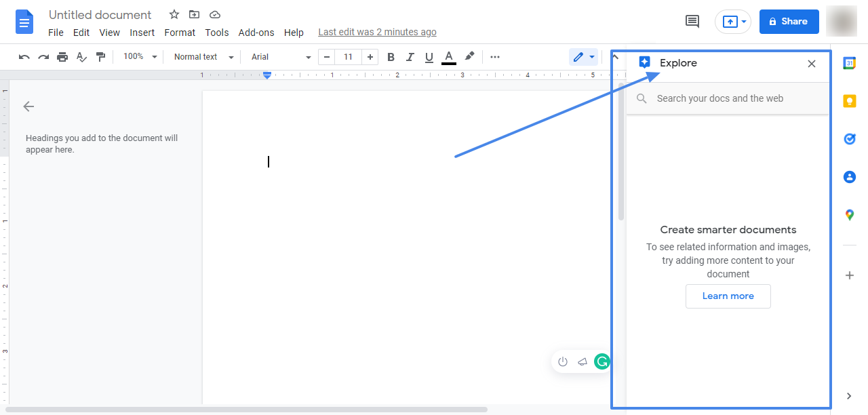868x415 pixels.
Task: Open the View menu
Action: [109, 33]
